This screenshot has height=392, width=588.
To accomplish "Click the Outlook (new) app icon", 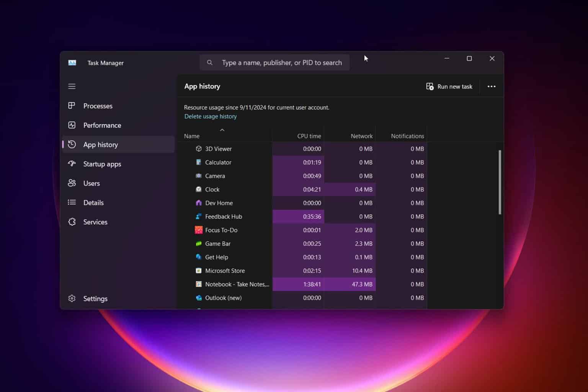I will [x=199, y=297].
